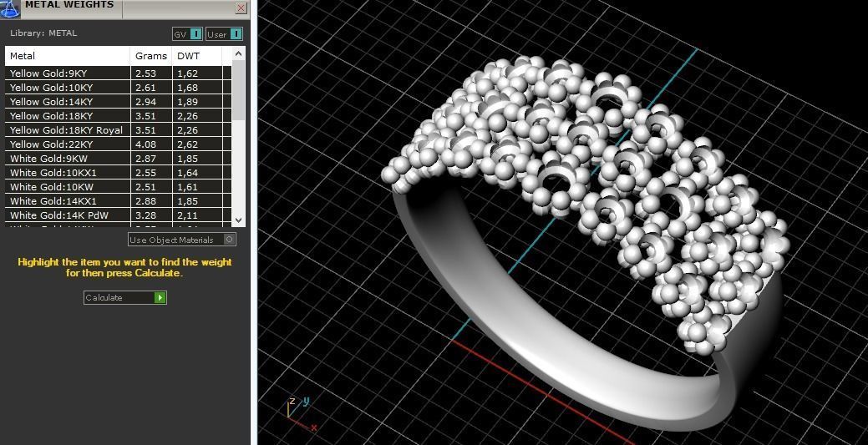
Task: Select White Gold:10KW row
Action: (118, 187)
